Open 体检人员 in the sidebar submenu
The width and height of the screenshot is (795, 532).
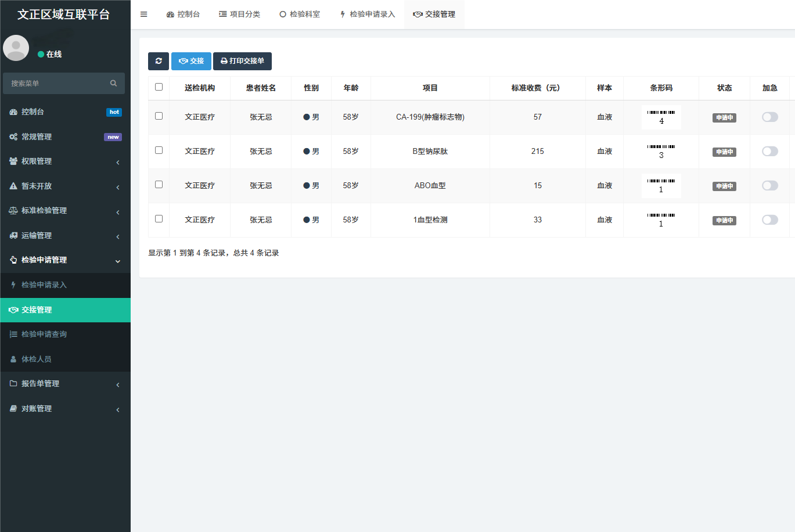[x=36, y=359]
